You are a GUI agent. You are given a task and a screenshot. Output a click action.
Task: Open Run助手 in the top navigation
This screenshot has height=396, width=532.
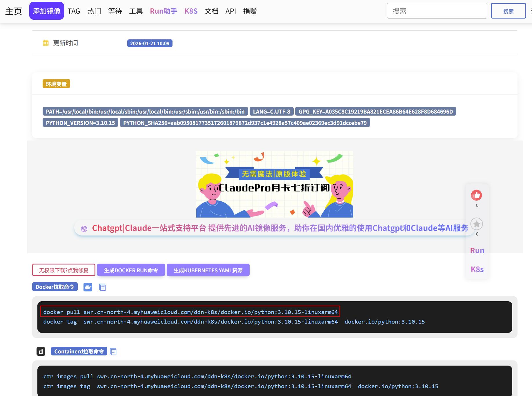click(164, 11)
